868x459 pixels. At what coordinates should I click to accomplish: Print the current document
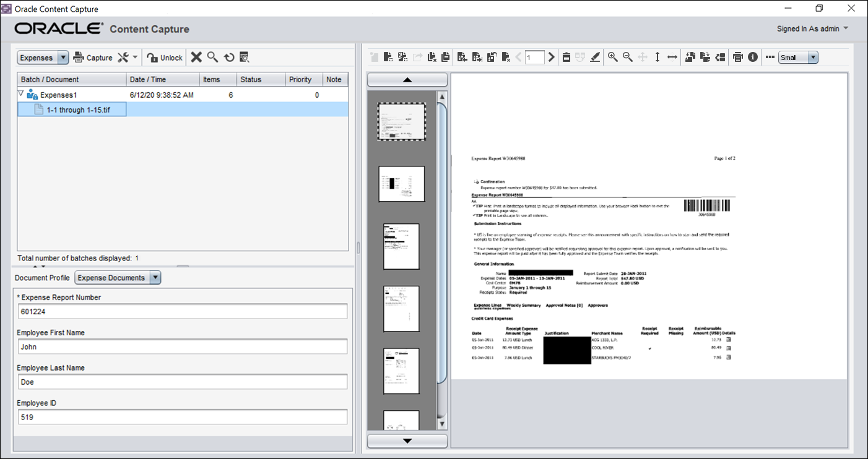tap(738, 57)
